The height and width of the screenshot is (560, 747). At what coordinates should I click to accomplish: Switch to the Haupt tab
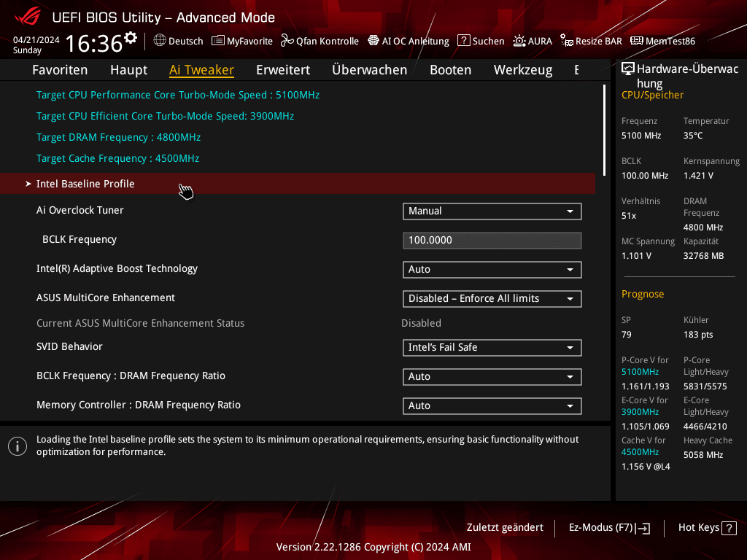(x=128, y=70)
